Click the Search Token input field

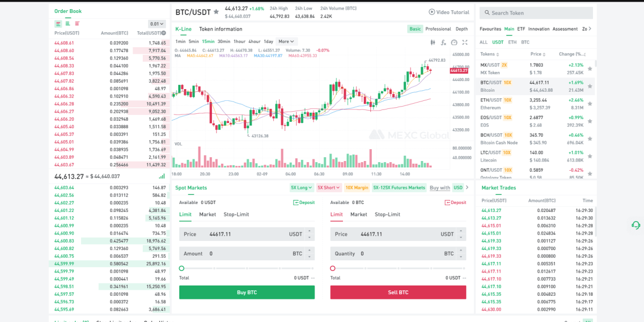coord(537,13)
